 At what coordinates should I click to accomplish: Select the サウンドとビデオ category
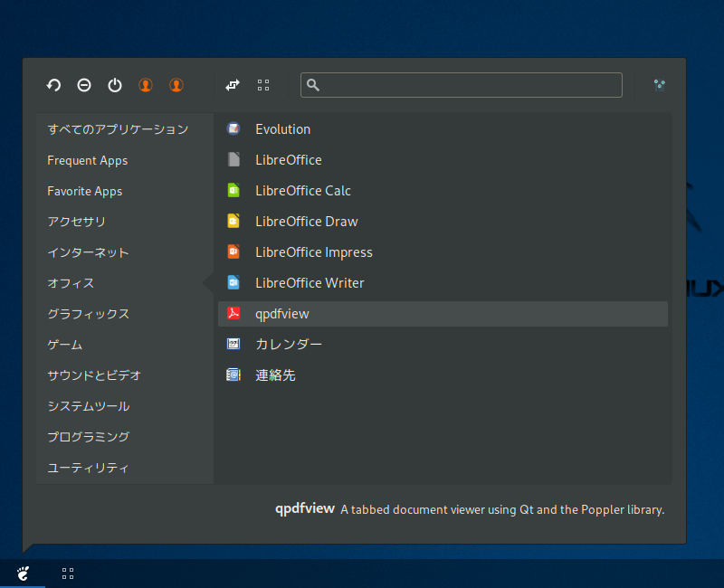125,375
